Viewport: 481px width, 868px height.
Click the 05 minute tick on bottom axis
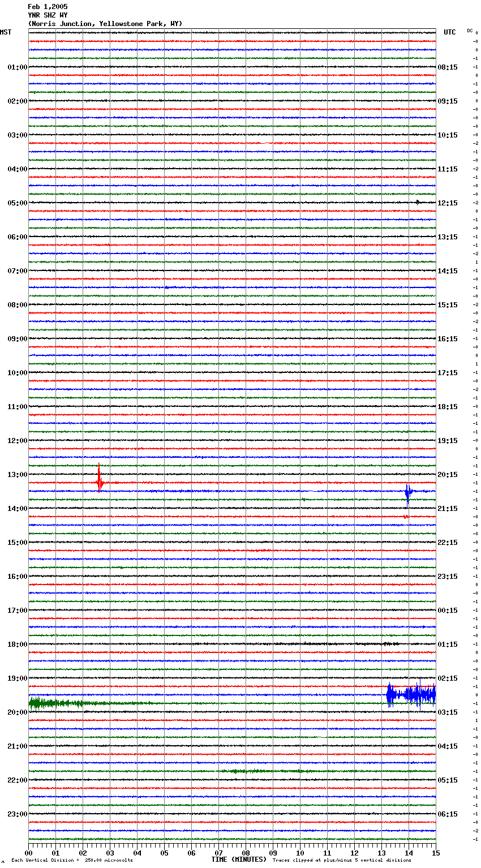(164, 853)
